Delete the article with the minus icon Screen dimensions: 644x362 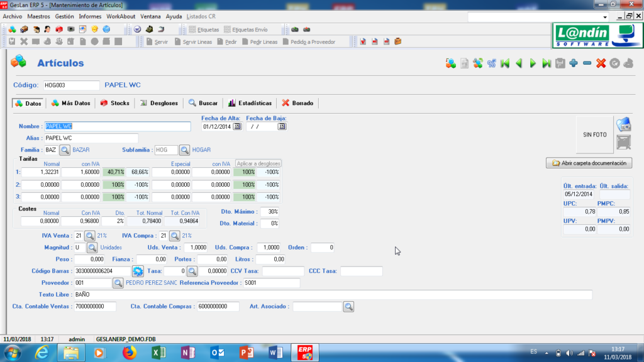tap(586, 63)
